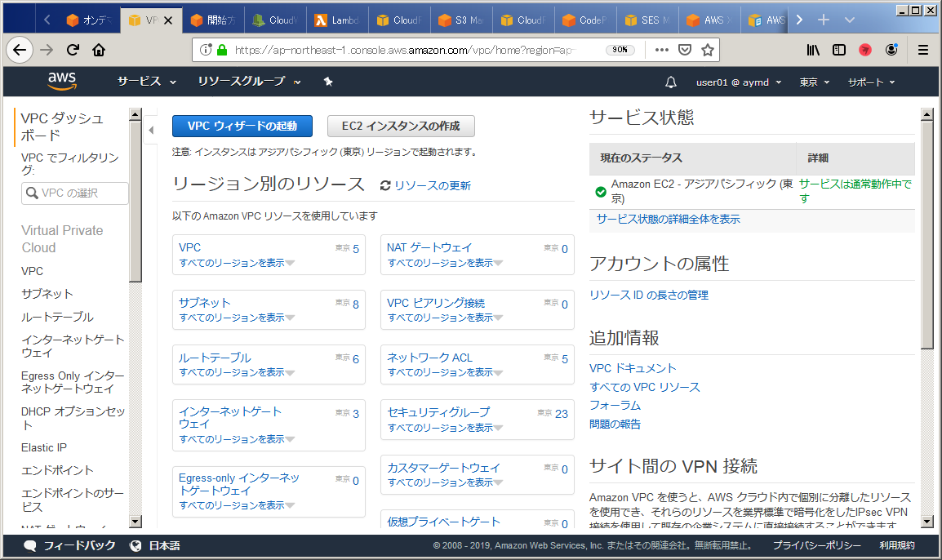Collapse the navigation pane with left triangle
Viewport: 942px width, 560px height.
click(151, 130)
